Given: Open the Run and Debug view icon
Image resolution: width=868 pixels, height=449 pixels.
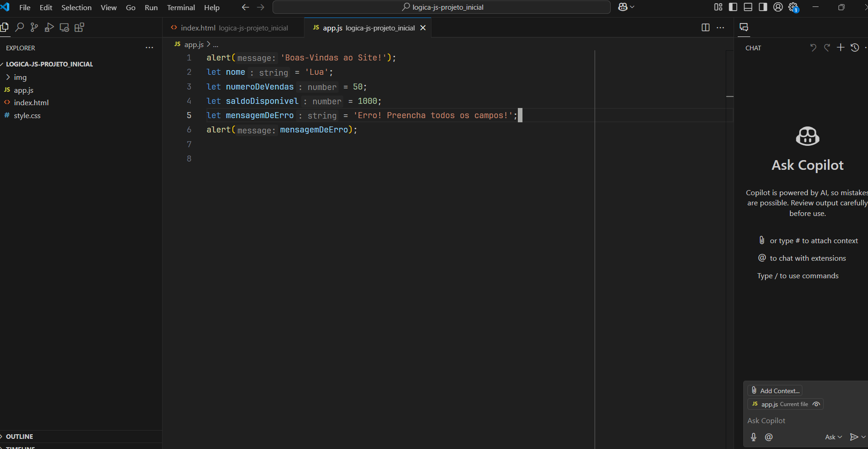Looking at the screenshot, I should (49, 28).
